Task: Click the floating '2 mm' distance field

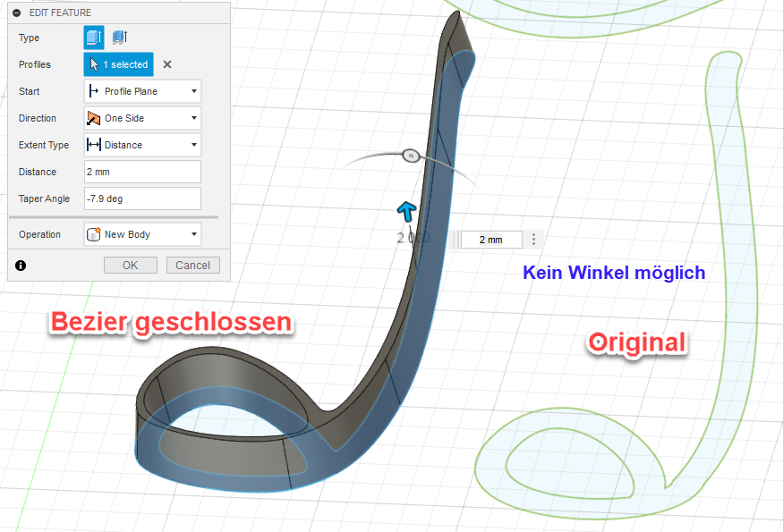Action: pyautogui.click(x=491, y=240)
